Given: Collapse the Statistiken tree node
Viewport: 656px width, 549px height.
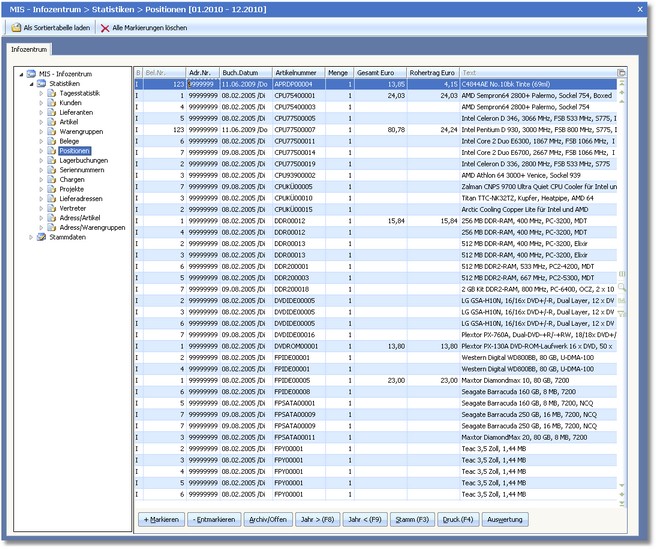Looking at the screenshot, I should click(30, 83).
